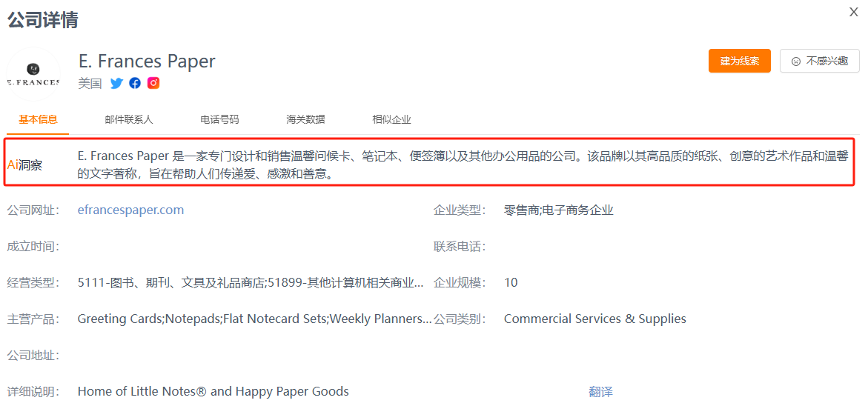This screenshot has width=868, height=406.
Task: Click the 公司类别 field label
Action: coord(459,319)
